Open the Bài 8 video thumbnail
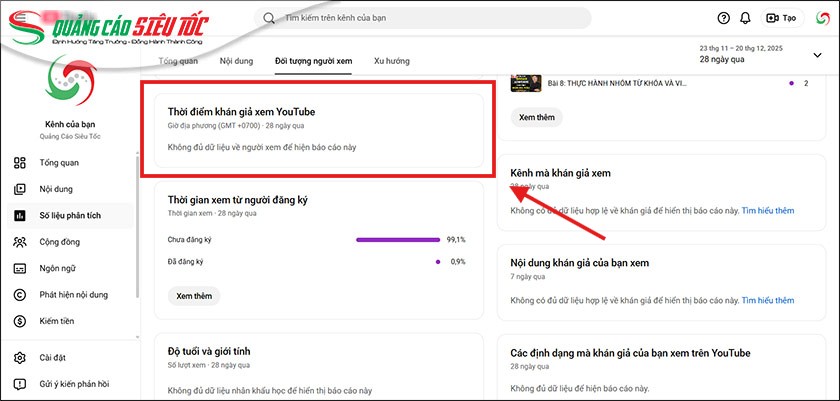 click(526, 84)
